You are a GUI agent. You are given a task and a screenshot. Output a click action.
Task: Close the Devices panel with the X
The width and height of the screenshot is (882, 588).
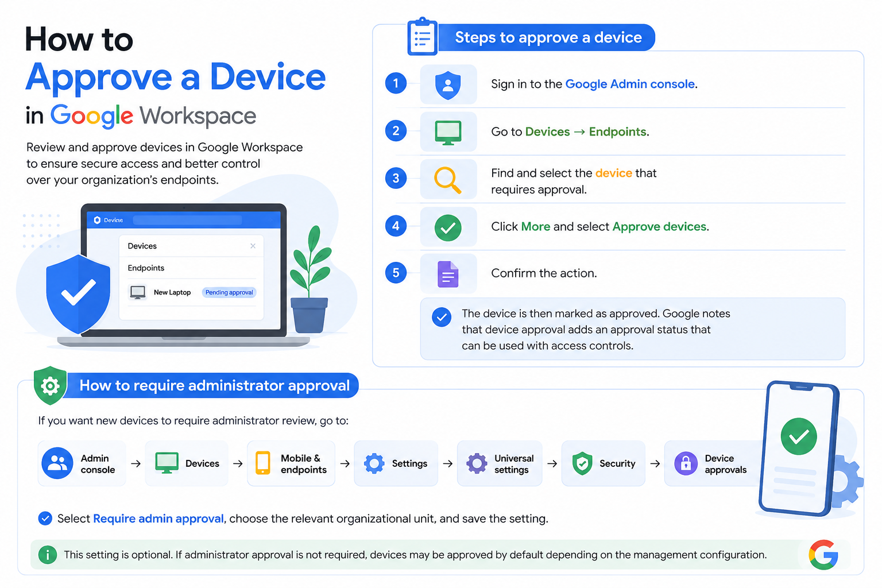(253, 246)
